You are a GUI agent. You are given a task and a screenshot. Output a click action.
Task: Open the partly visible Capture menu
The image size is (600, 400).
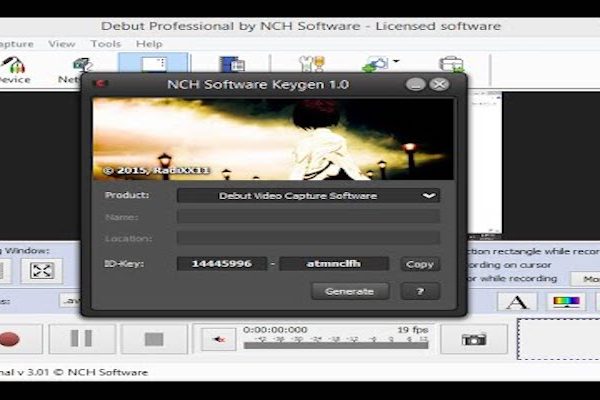tap(16, 44)
